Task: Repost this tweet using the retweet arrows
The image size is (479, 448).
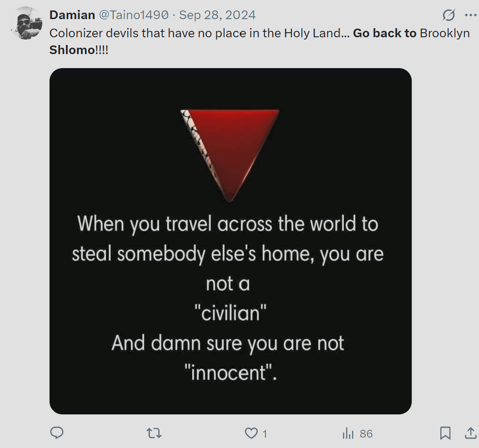Action: [154, 433]
